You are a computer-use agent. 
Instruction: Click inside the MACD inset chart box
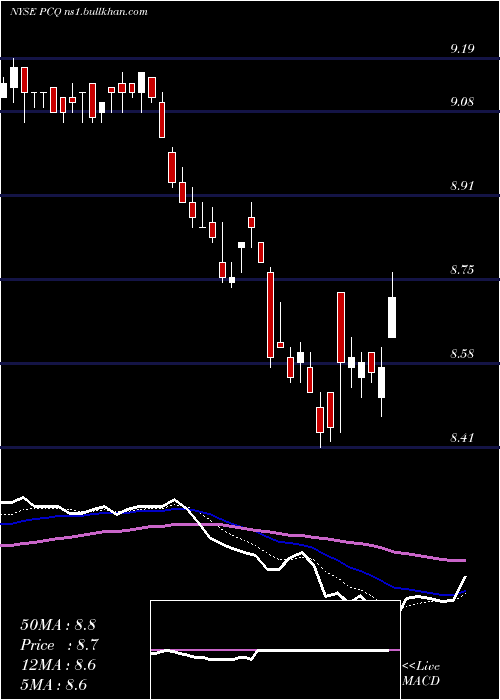pos(275,650)
